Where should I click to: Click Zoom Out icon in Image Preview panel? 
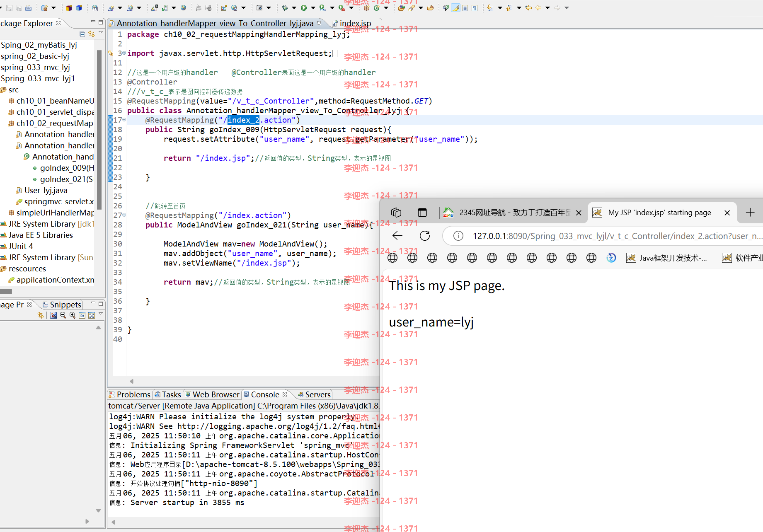(63, 315)
